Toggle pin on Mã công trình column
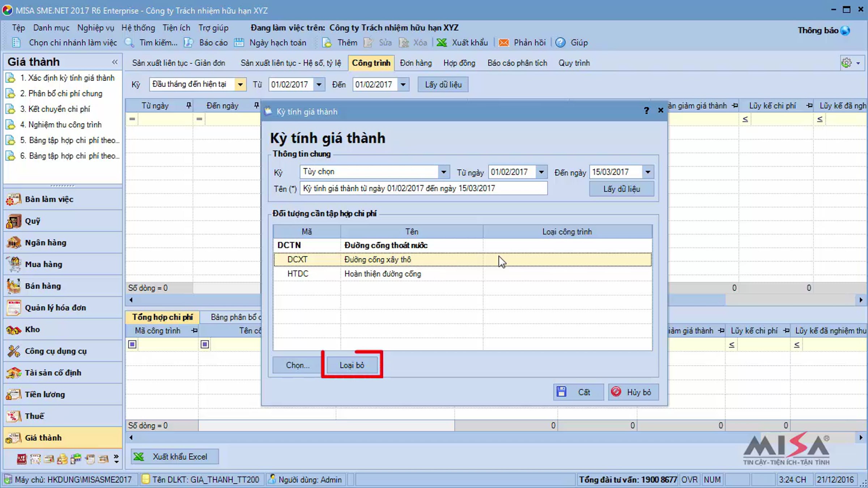 [194, 331]
